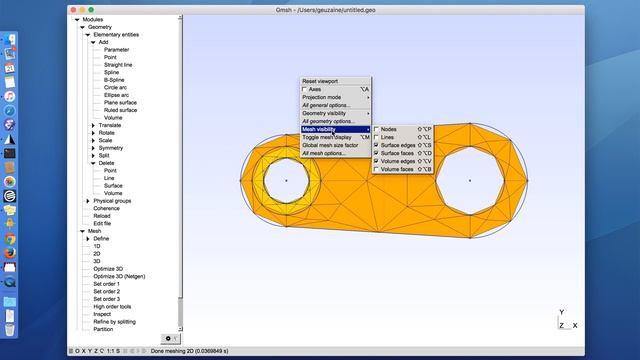Choose Global mesh size factor

[x=336, y=145]
